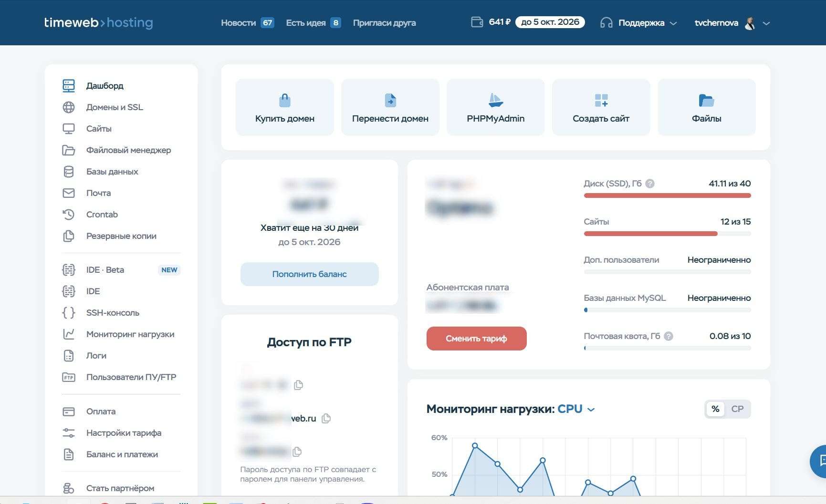This screenshot has width=826, height=504.
Task: Switch load chart to CP units
Action: pos(737,409)
